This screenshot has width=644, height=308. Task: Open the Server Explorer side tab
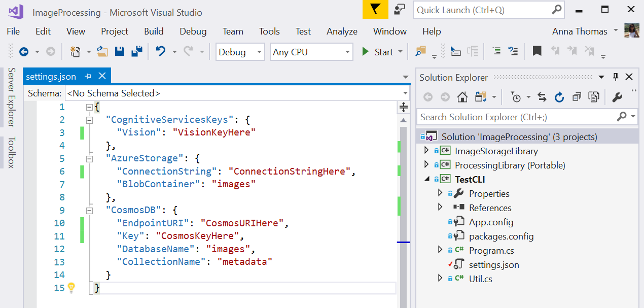coord(11,97)
